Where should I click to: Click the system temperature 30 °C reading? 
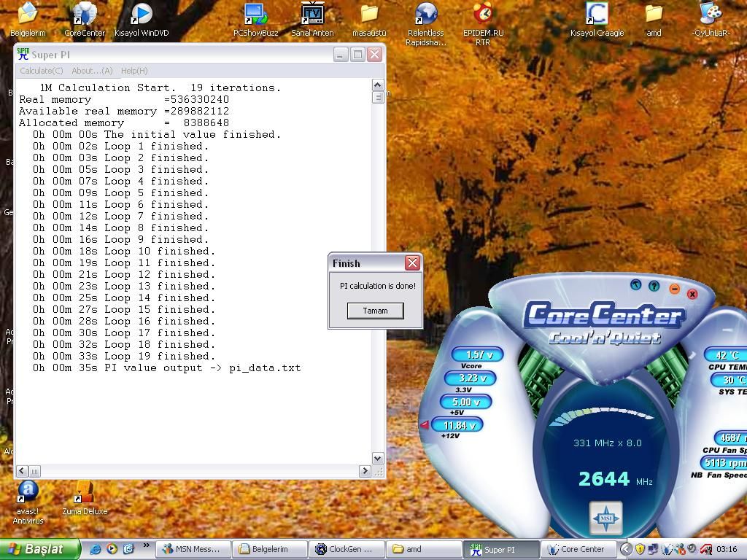(729, 379)
